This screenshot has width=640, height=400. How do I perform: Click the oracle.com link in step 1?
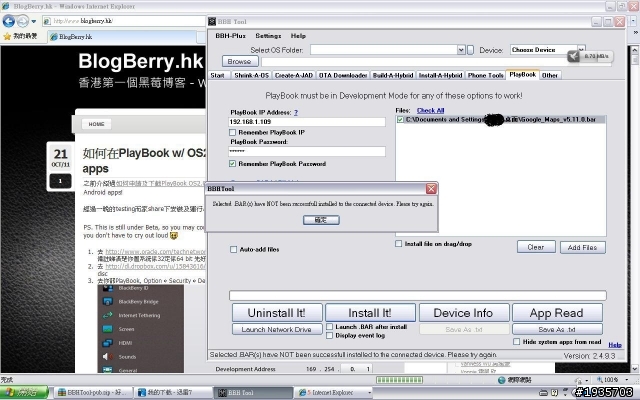(155, 251)
